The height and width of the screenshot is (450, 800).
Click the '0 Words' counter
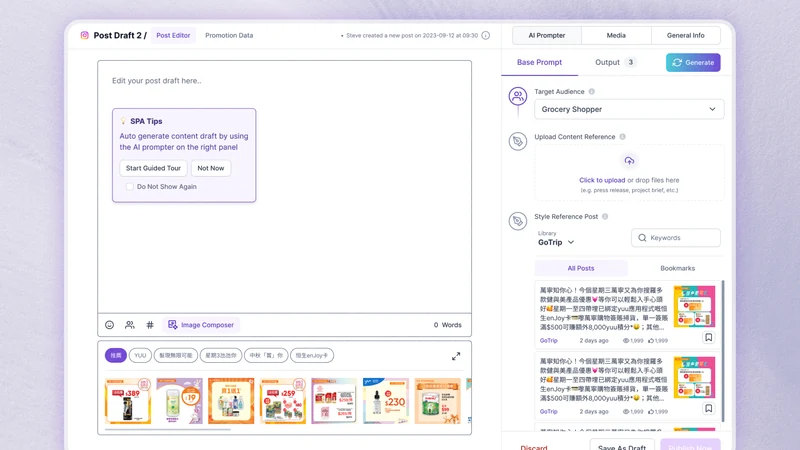point(447,325)
